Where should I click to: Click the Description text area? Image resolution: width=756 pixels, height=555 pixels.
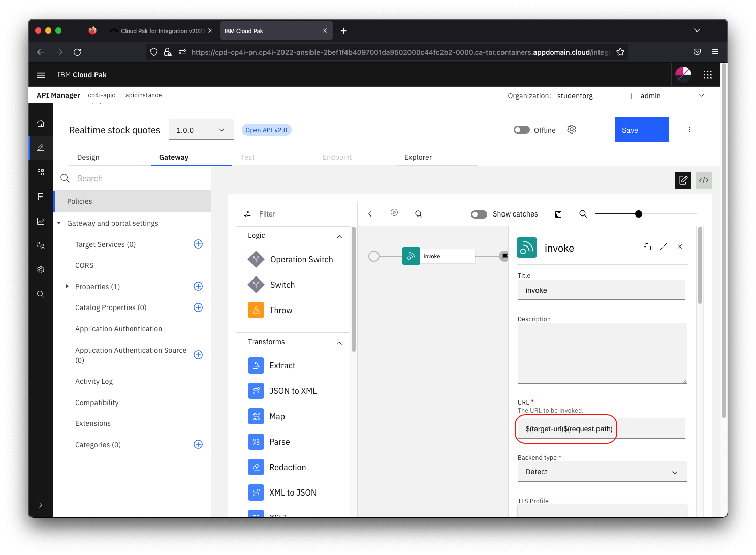click(602, 353)
